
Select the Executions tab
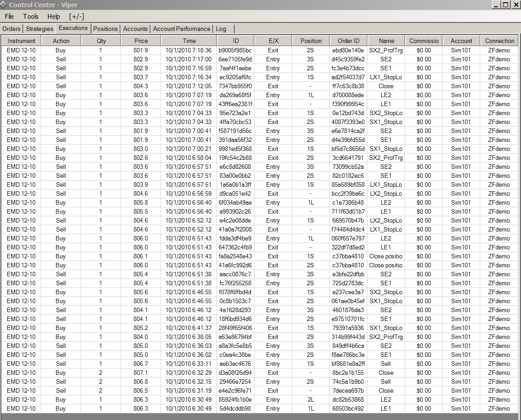(73, 28)
